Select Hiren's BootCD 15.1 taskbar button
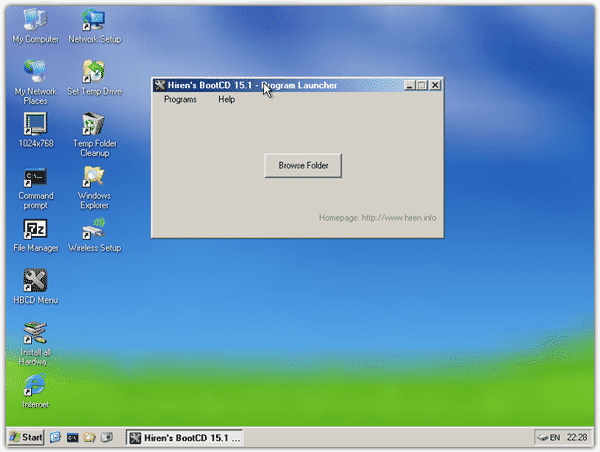The width and height of the screenshot is (600, 452). [184, 437]
